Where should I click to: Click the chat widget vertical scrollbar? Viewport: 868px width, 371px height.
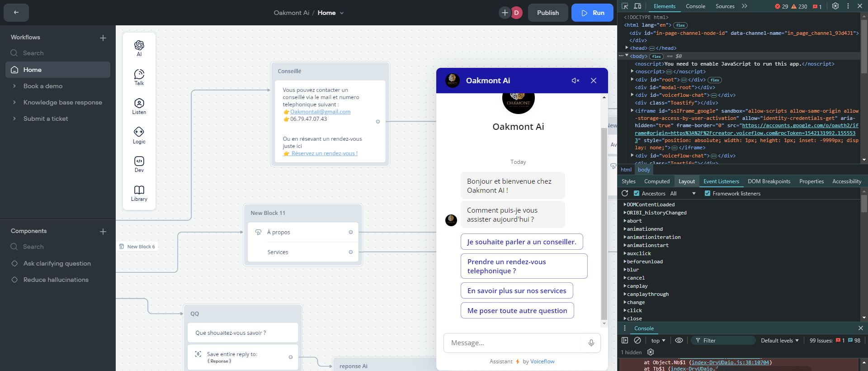tap(604, 224)
